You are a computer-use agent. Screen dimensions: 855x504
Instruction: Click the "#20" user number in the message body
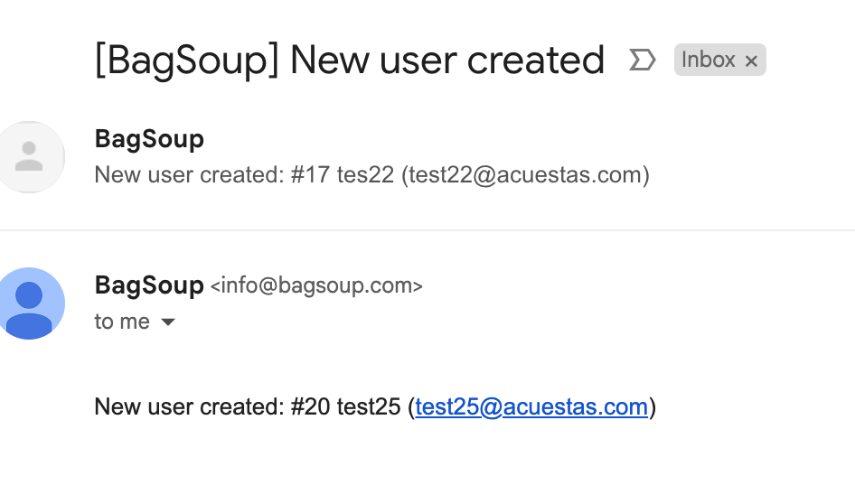(311, 407)
